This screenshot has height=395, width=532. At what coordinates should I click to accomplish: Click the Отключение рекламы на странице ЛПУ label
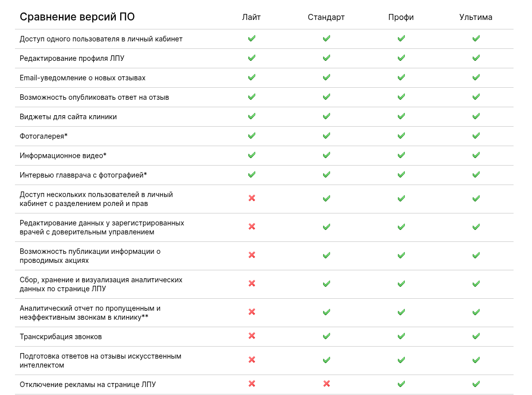point(88,385)
